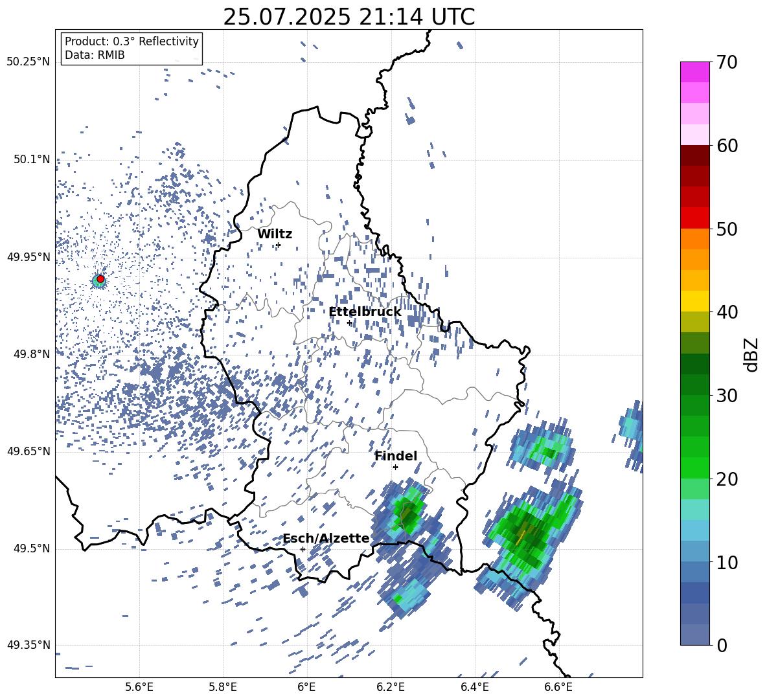
Task: Click the dark green 30 dBZ colorbar segment
Action: click(694, 385)
